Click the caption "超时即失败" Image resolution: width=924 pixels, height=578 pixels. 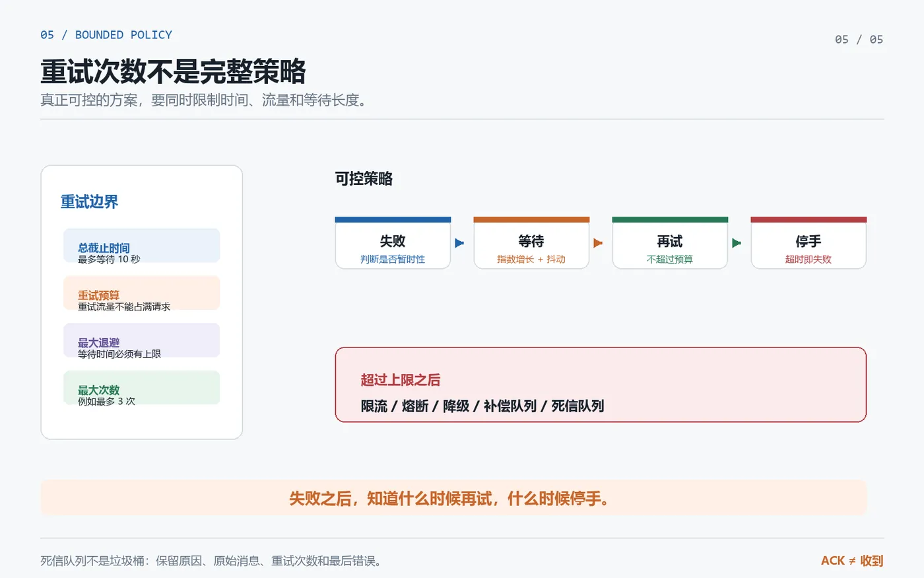point(808,260)
